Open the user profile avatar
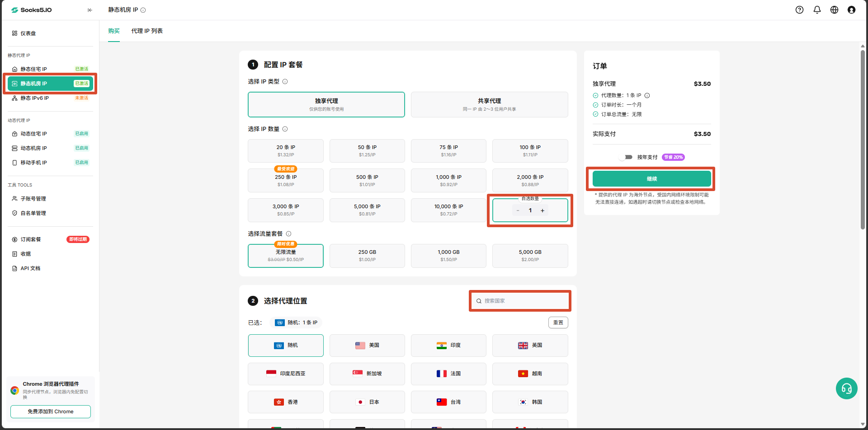868x430 pixels. point(851,10)
